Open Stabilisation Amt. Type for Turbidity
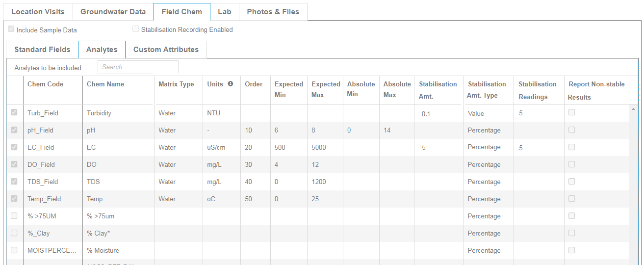 pyautogui.click(x=476, y=113)
